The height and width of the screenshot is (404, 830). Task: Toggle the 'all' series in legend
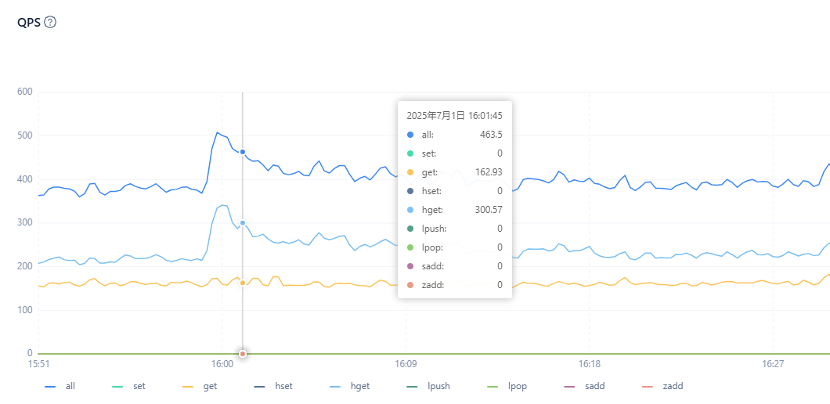pyautogui.click(x=59, y=385)
